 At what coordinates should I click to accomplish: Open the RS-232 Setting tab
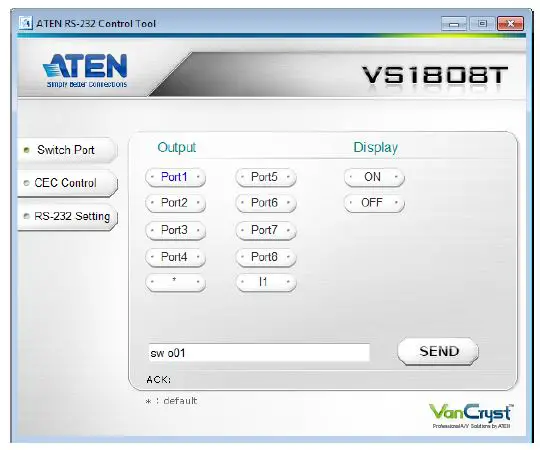(67, 217)
